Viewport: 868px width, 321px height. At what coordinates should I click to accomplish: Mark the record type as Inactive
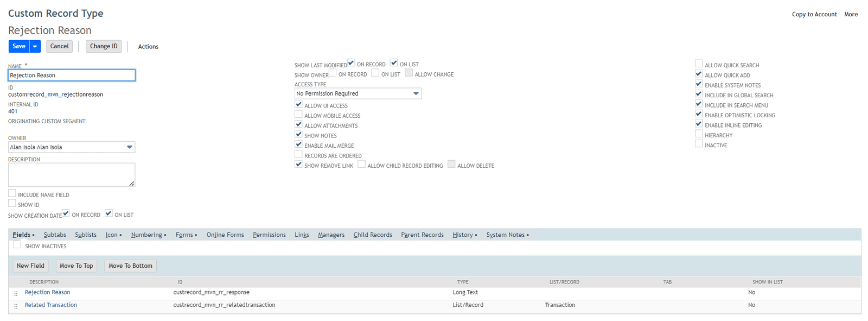pyautogui.click(x=699, y=144)
